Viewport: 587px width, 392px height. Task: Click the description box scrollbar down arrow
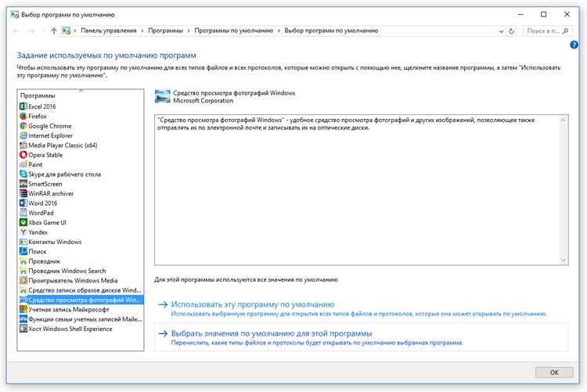[x=563, y=260]
